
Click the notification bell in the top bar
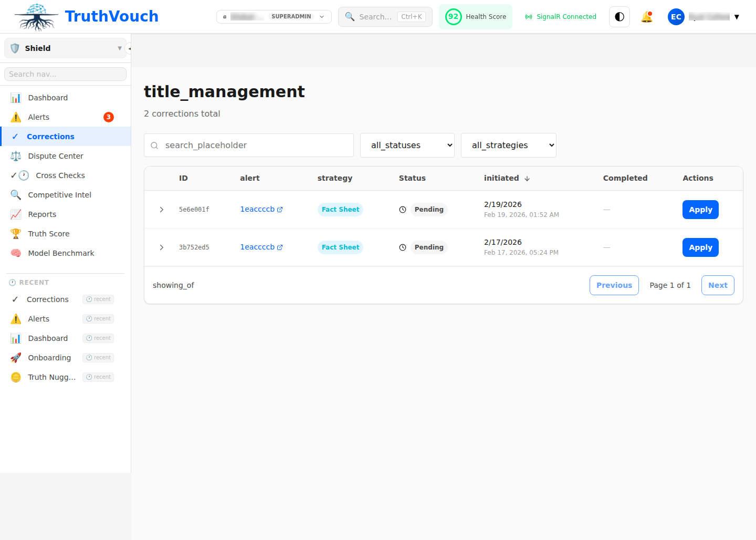point(647,16)
